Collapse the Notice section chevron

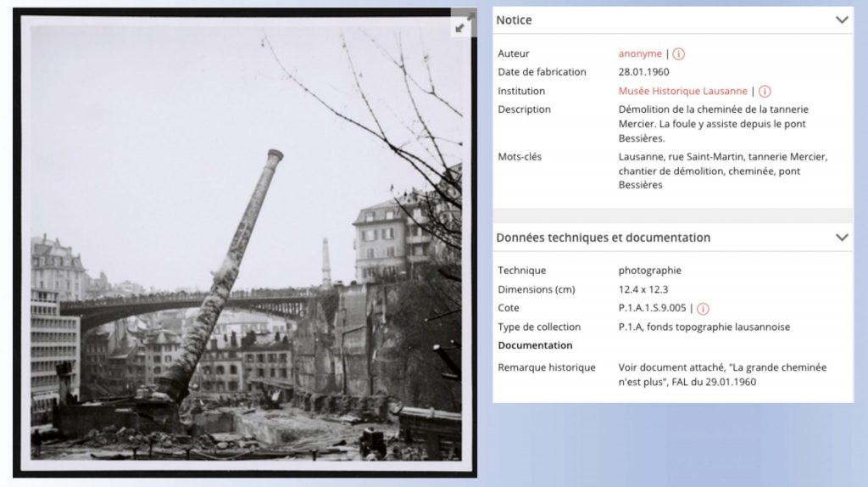tap(841, 20)
